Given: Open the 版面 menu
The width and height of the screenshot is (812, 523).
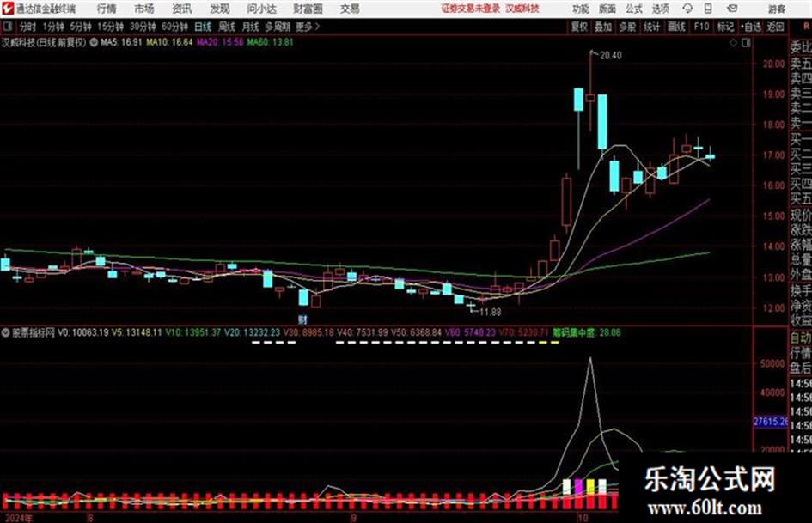Looking at the screenshot, I should [607, 9].
